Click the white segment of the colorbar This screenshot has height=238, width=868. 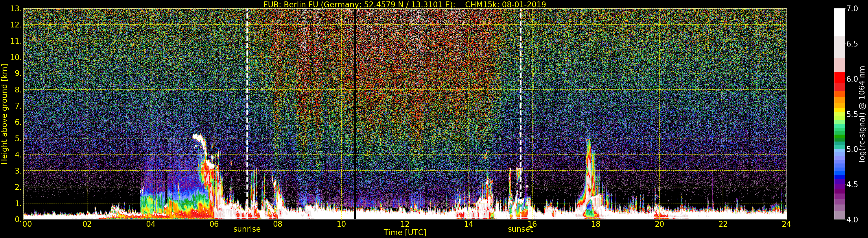(x=839, y=22)
